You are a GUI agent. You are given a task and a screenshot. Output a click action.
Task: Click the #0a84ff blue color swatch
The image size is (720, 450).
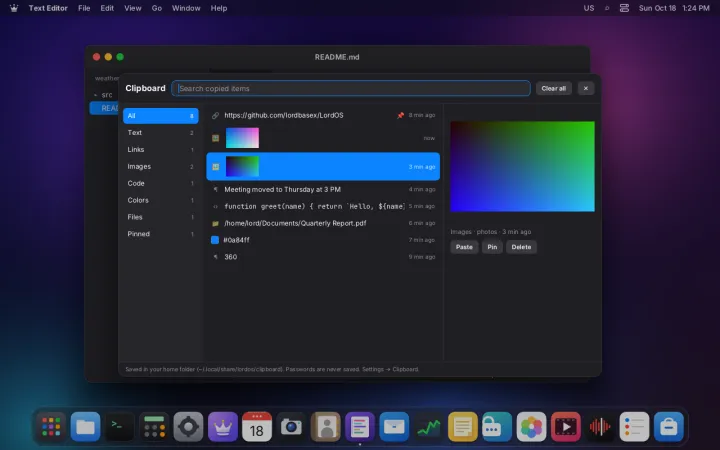point(215,240)
